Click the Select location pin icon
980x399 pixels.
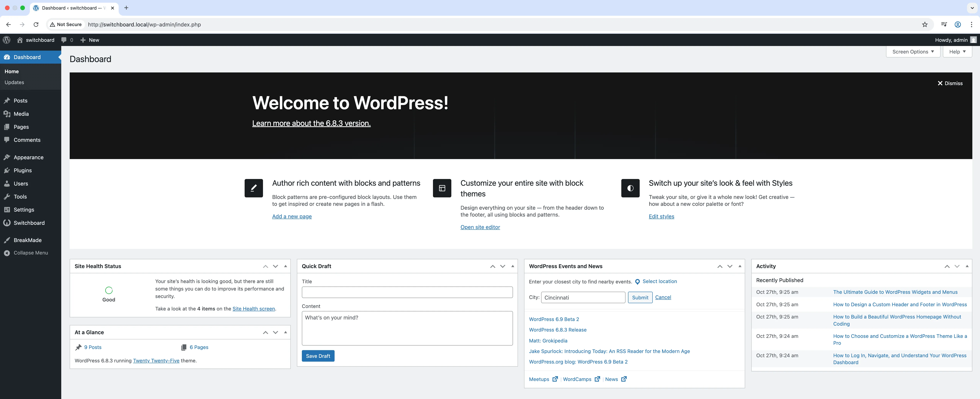[638, 282]
